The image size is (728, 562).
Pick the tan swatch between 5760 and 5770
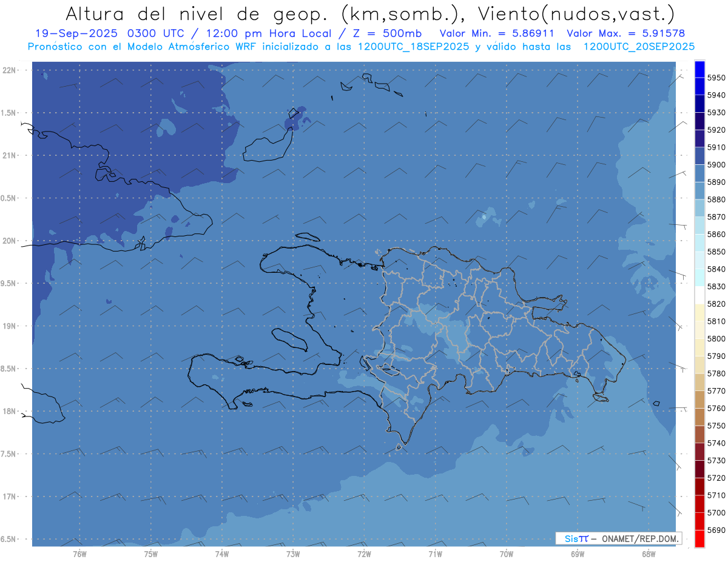coord(699,400)
